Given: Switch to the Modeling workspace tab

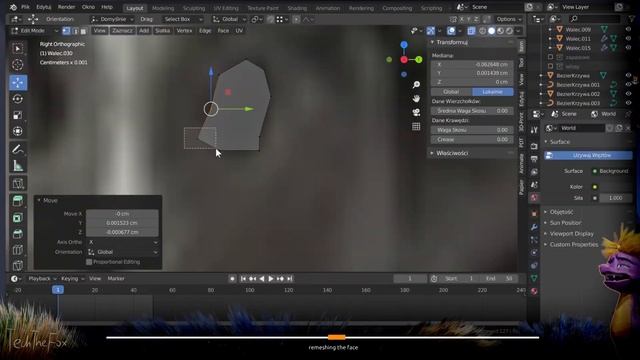Looking at the screenshot, I should click(163, 8).
